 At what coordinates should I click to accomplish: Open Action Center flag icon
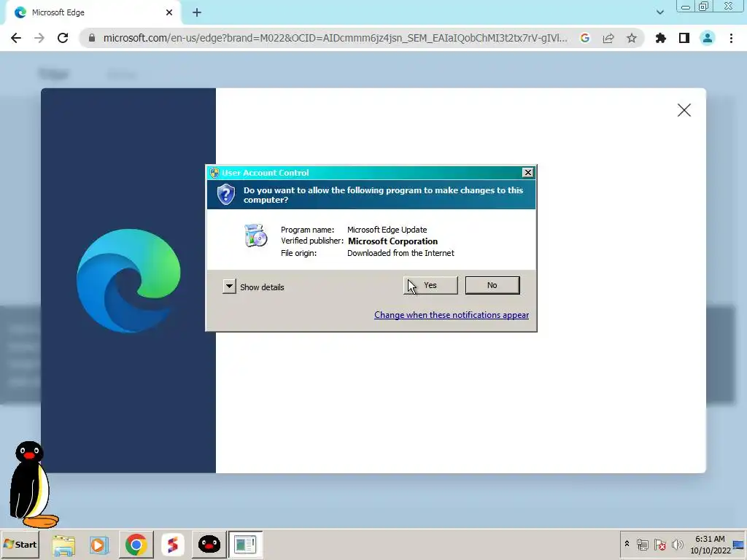[x=659, y=544]
